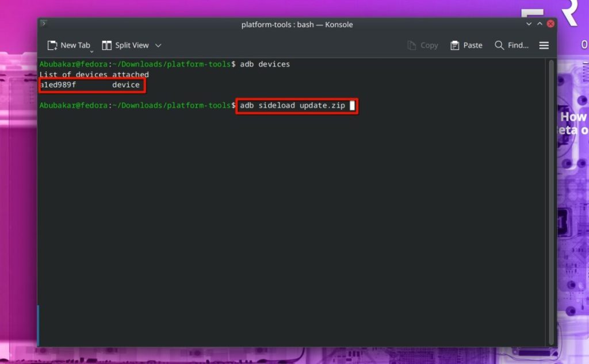Maximize Konsole using the up chevron
This screenshot has width=589, height=364.
540,24
